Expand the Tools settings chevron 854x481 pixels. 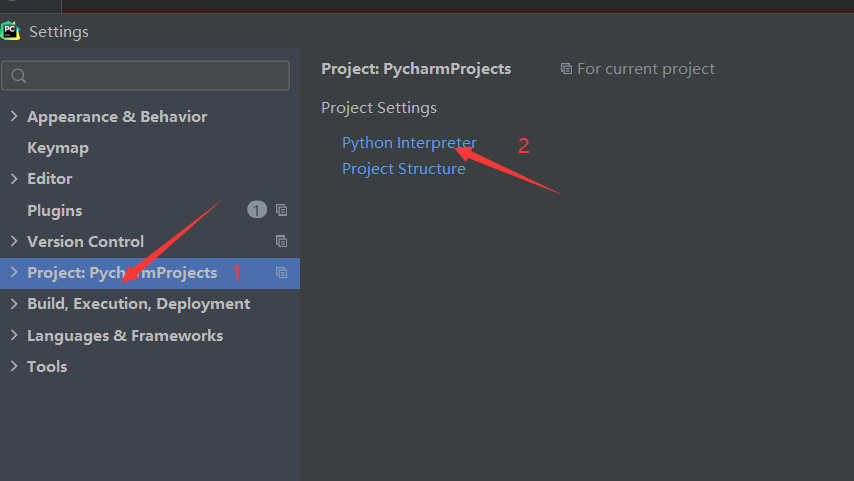(x=14, y=366)
